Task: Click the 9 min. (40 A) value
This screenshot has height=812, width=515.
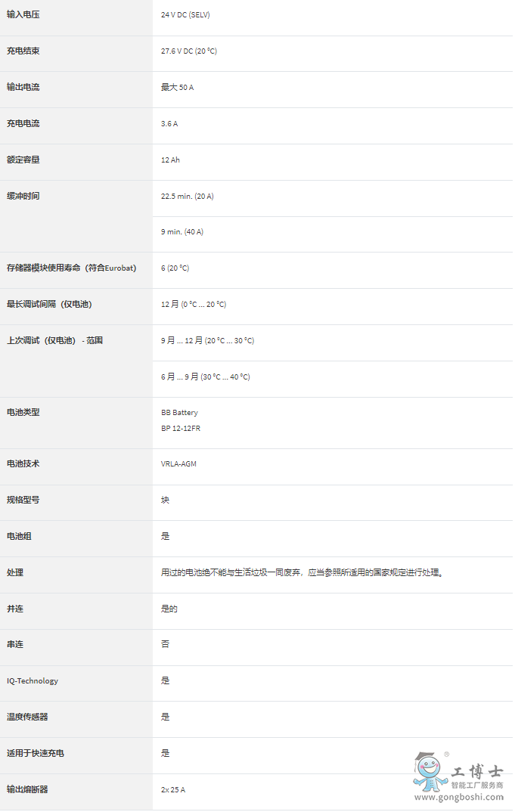Action: coord(182,232)
